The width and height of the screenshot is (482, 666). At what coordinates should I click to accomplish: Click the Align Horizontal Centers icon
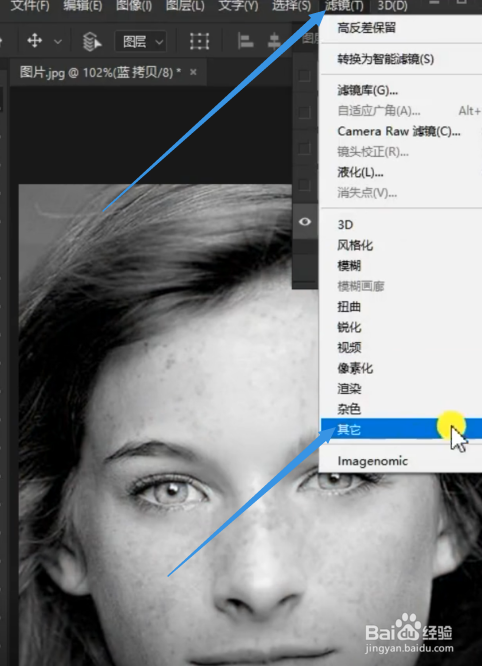(x=275, y=41)
